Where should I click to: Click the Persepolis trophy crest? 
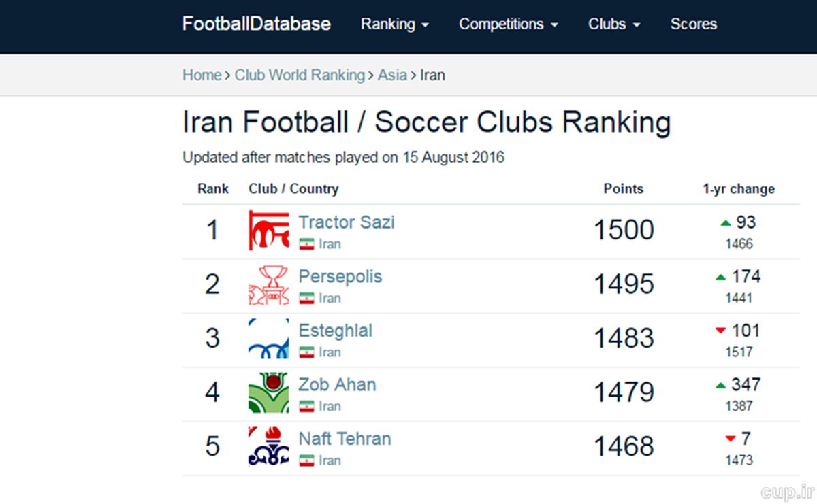268,284
